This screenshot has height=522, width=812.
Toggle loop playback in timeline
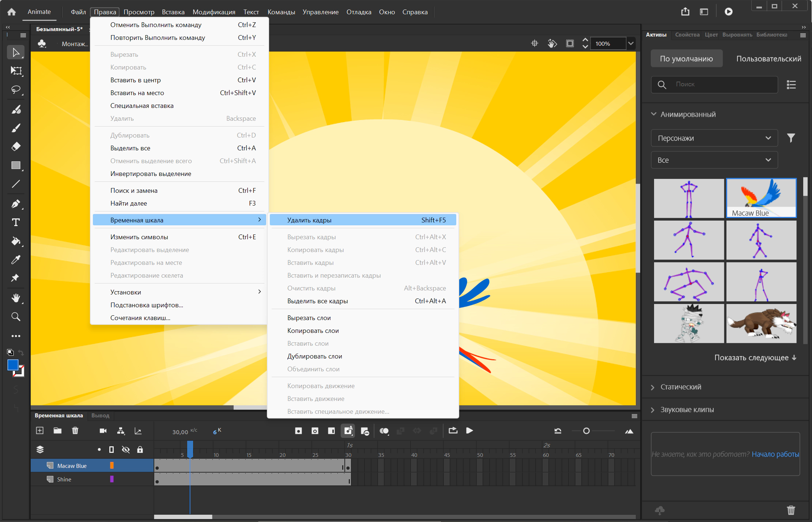[453, 431]
